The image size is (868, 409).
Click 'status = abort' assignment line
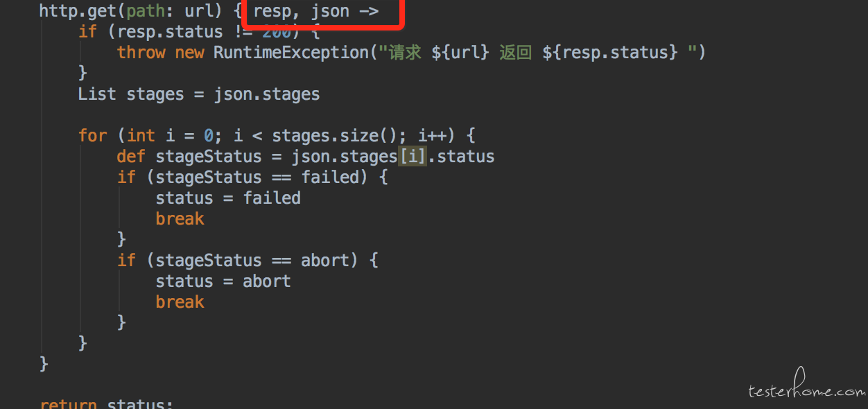(x=223, y=281)
